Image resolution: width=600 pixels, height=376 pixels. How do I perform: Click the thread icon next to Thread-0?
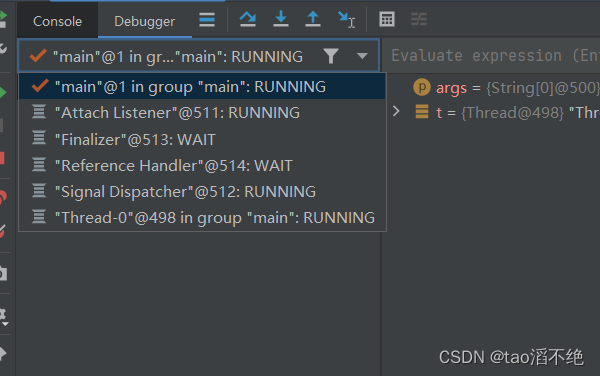[x=39, y=216]
